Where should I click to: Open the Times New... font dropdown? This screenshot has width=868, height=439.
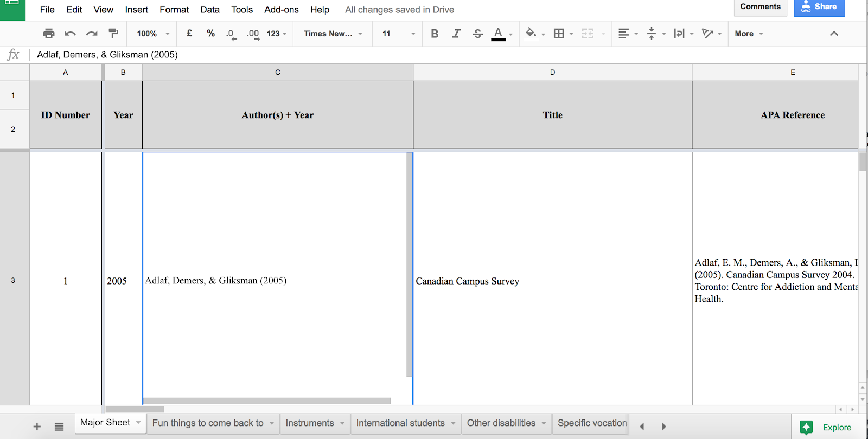(x=333, y=34)
